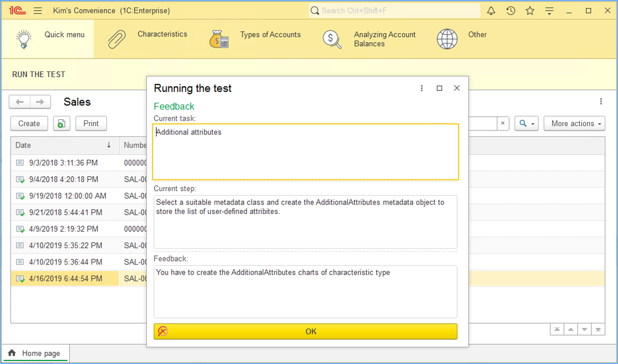
Task: Click the dialog's three-dot options menu
Action: click(422, 88)
